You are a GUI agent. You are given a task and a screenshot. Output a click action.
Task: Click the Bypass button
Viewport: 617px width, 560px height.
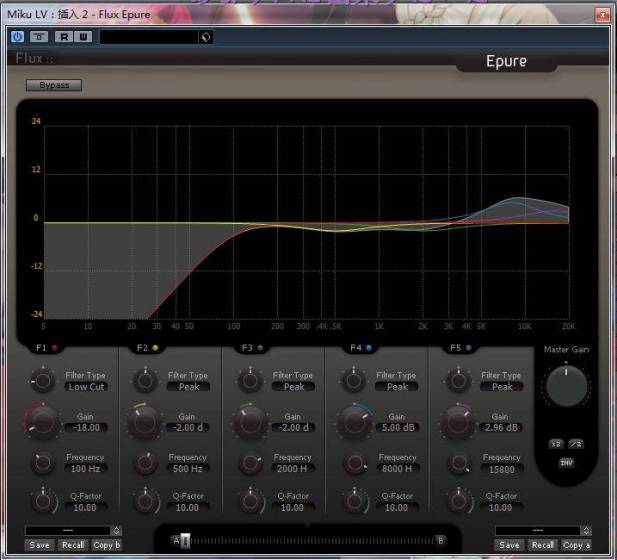[54, 85]
